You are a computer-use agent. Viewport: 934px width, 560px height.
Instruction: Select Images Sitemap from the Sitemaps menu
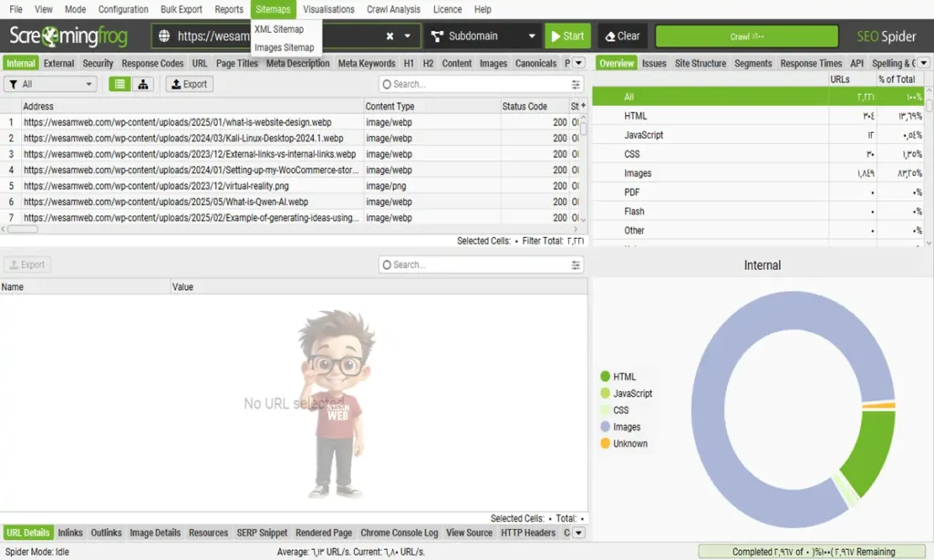pos(285,47)
